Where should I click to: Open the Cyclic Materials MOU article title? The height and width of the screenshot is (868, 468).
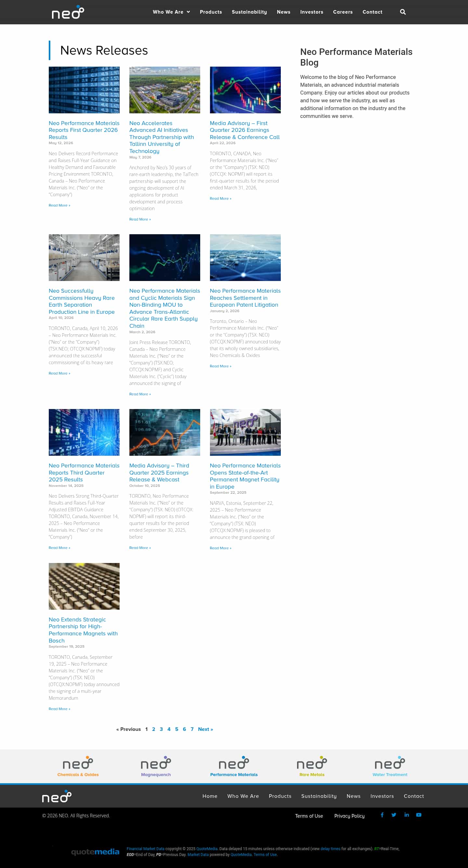coord(164,308)
